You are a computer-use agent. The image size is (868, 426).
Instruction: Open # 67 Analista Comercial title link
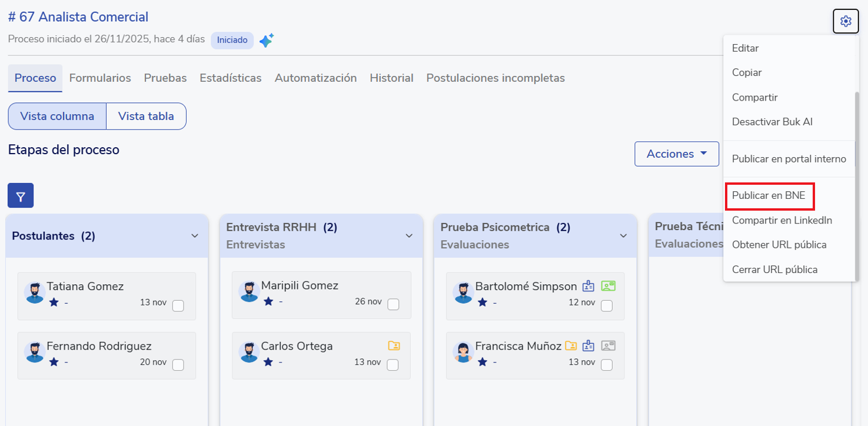point(78,17)
